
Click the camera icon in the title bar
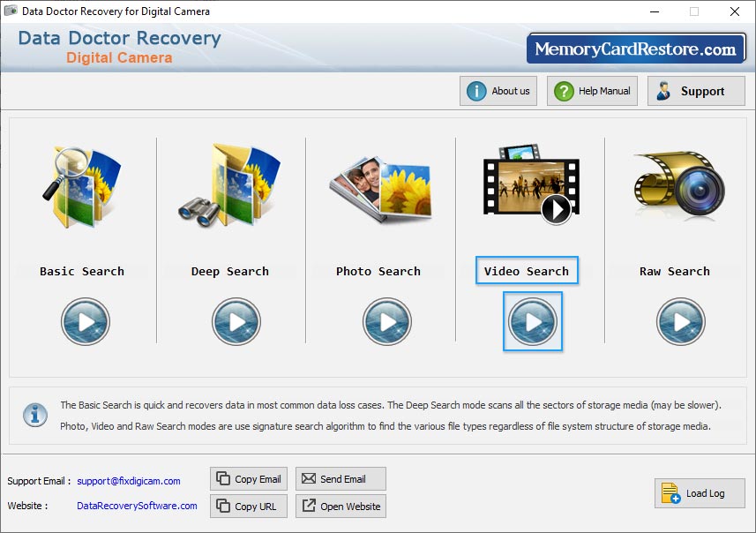point(11,11)
